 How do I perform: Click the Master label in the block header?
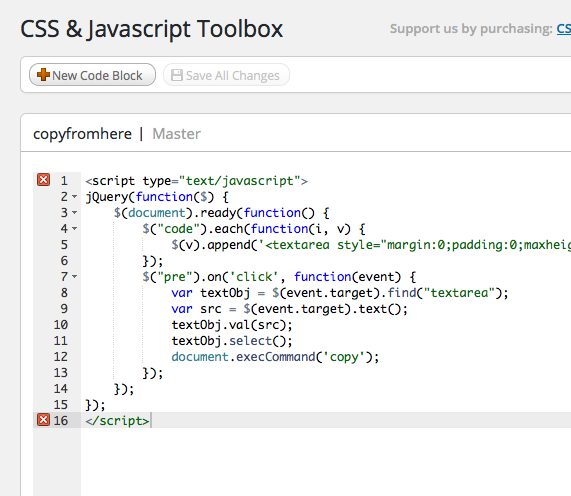[x=176, y=134]
